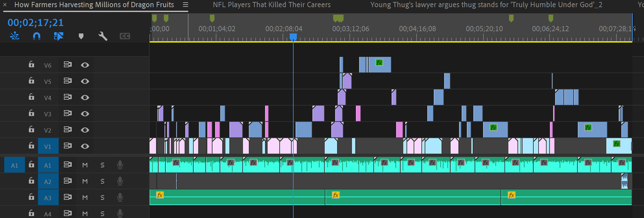Hide track V1 with its eye icon

click(85, 146)
